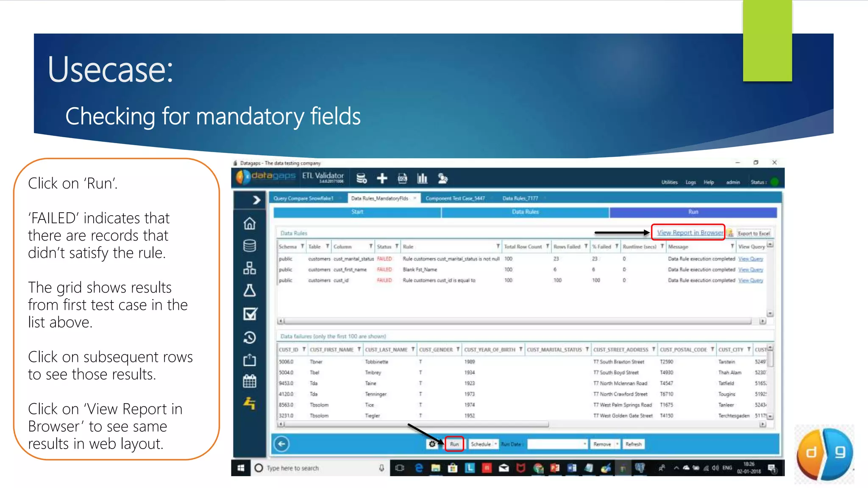This screenshot has width=868, height=488.
Task: Go to Home via sidebar house icon
Action: point(250,223)
